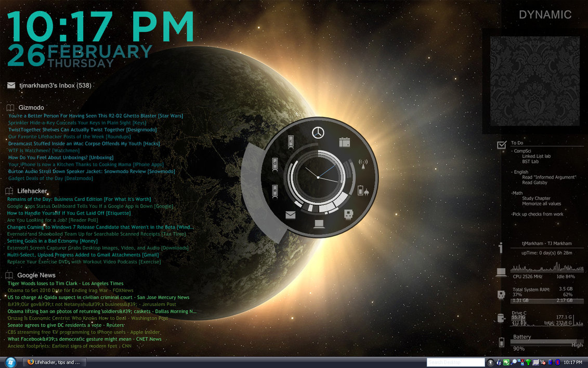Image resolution: width=588 pixels, height=368 pixels.
Task: Open drive C icon in circular dock
Action: click(x=291, y=141)
